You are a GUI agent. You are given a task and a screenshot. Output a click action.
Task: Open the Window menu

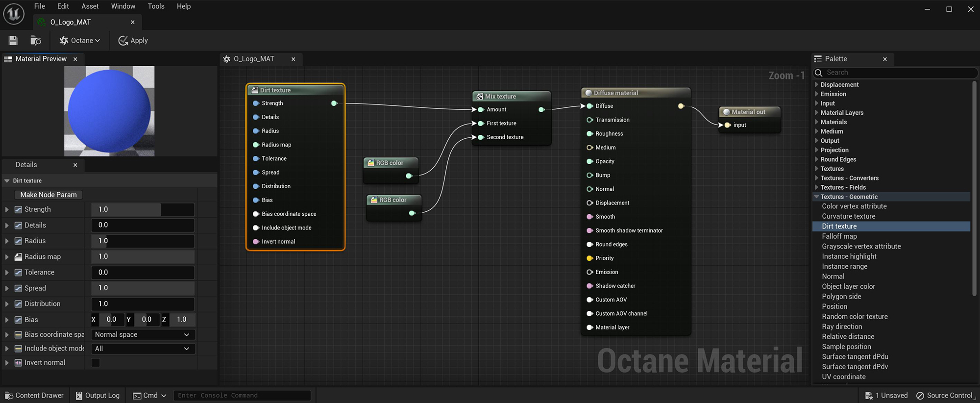click(123, 6)
